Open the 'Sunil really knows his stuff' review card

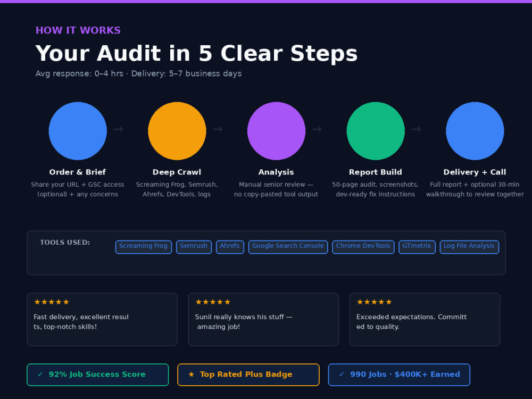click(x=263, y=319)
